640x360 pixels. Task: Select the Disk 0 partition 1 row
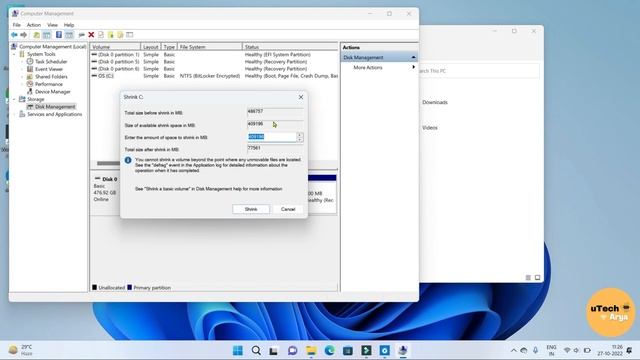click(x=214, y=54)
